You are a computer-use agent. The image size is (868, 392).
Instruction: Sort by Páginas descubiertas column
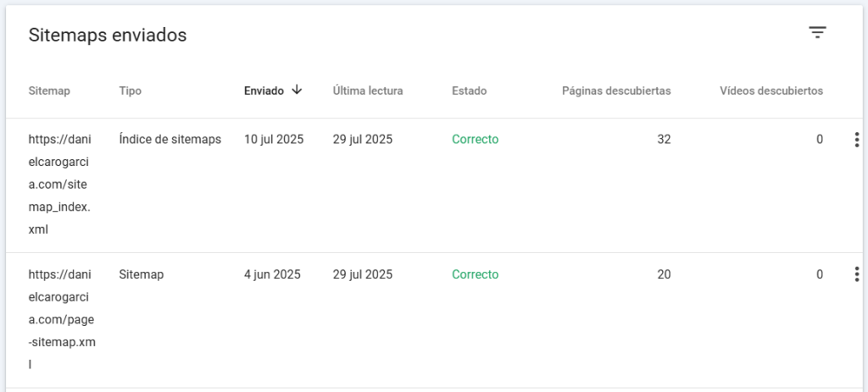616,91
